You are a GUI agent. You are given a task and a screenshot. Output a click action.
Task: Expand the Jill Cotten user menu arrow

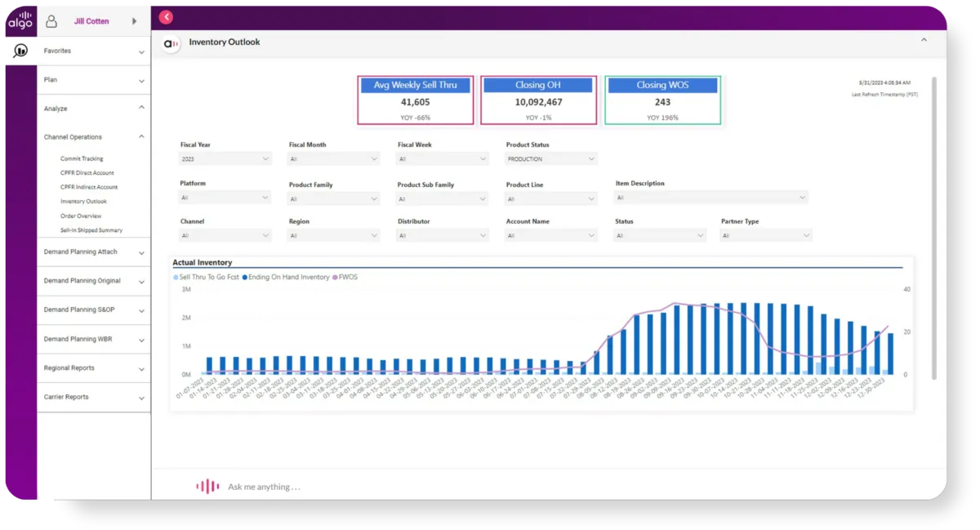pyautogui.click(x=134, y=21)
